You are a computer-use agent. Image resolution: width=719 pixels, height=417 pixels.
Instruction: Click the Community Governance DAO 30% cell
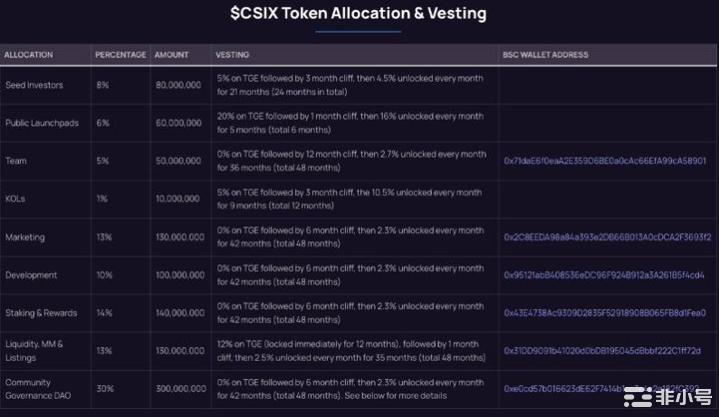coord(102,388)
